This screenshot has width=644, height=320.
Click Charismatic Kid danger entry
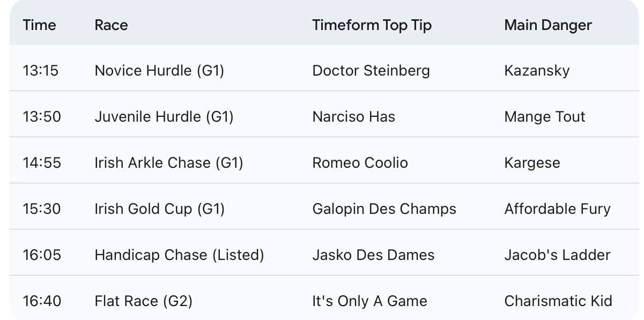click(558, 301)
